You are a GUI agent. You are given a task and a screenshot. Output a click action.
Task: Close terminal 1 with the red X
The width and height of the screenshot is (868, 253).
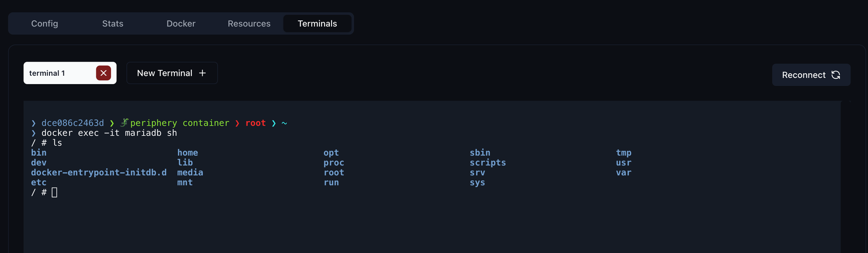coord(103,73)
